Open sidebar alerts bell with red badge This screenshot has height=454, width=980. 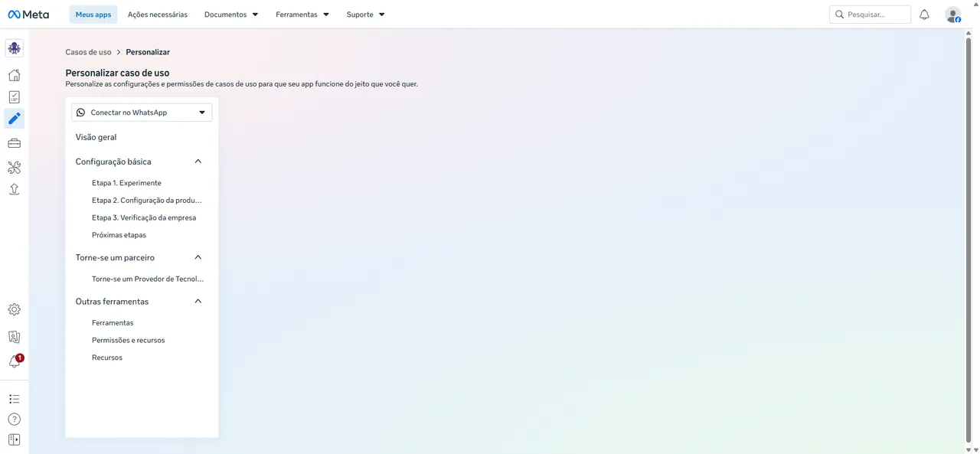pyautogui.click(x=14, y=361)
